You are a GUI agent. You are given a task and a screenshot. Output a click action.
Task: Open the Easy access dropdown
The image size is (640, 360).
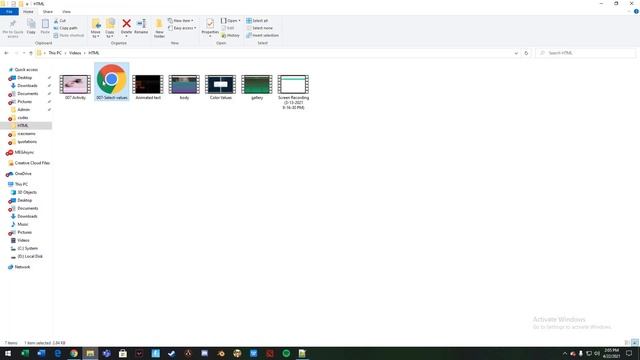tap(182, 28)
